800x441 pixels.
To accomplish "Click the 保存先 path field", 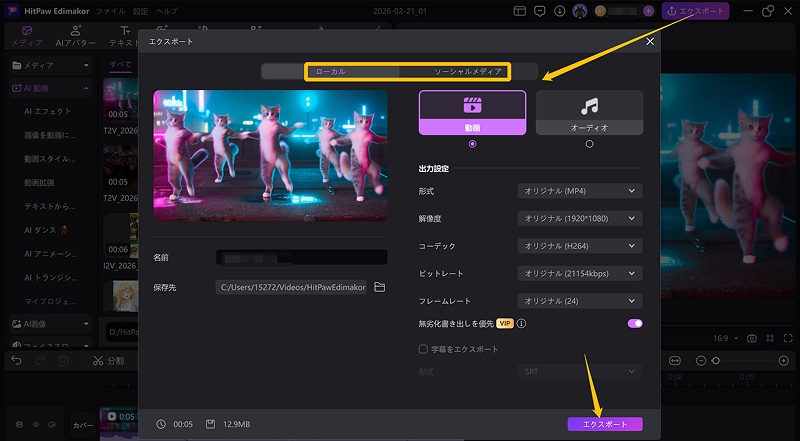I will pos(291,287).
